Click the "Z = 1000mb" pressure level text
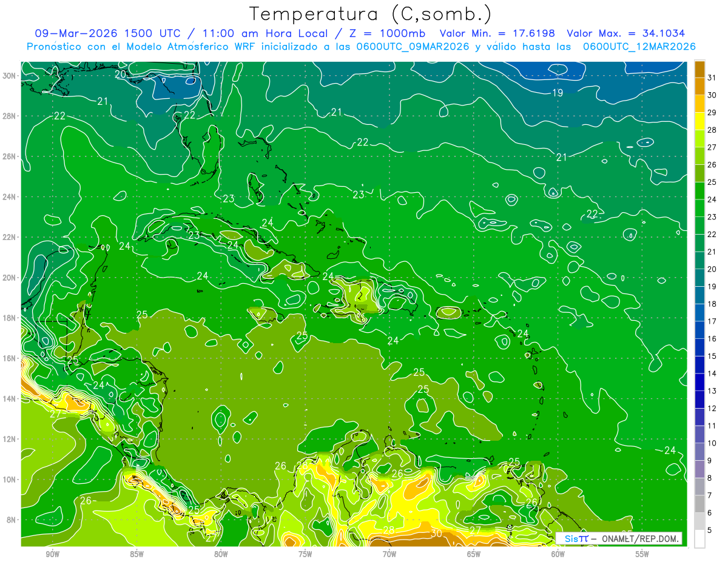The image size is (728, 562). [x=386, y=33]
